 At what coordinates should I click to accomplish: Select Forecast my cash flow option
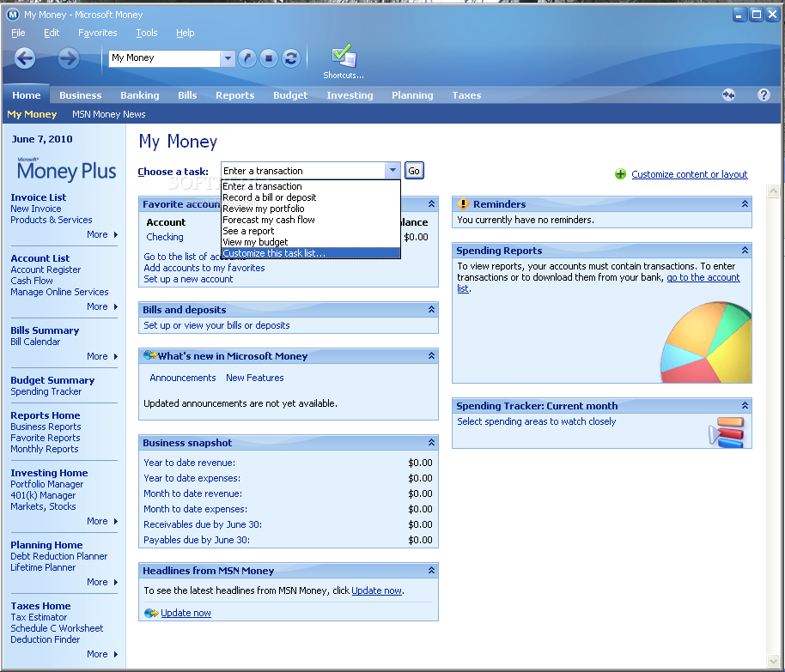tap(310, 220)
